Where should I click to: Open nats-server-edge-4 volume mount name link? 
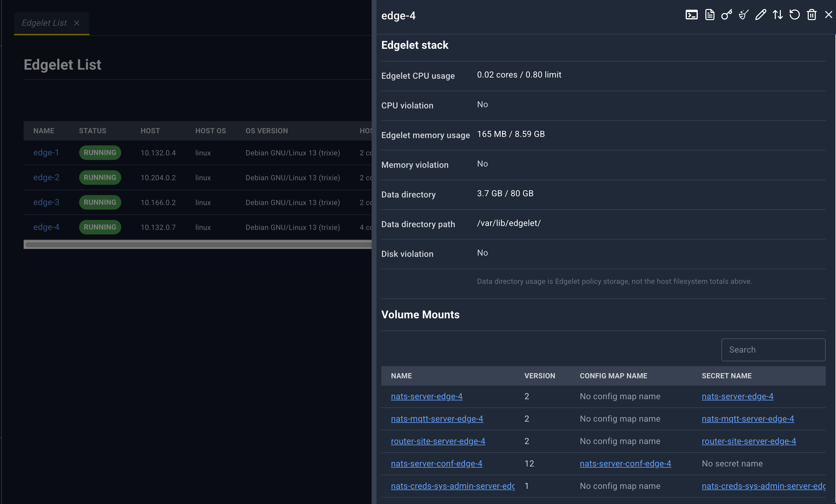426,396
